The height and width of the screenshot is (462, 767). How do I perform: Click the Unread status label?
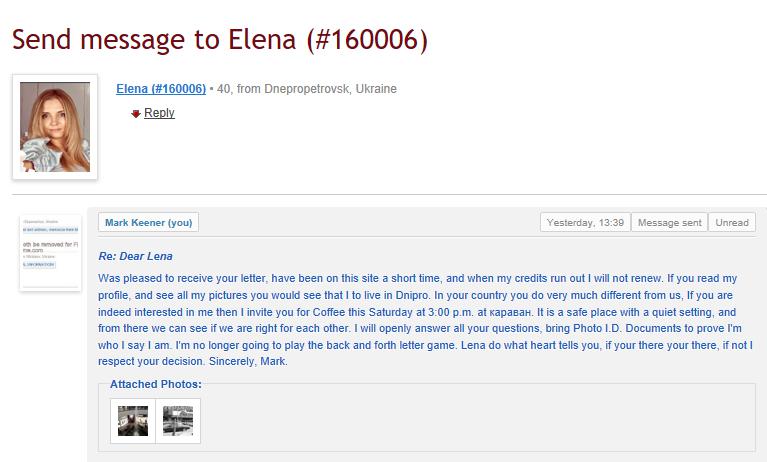732,222
